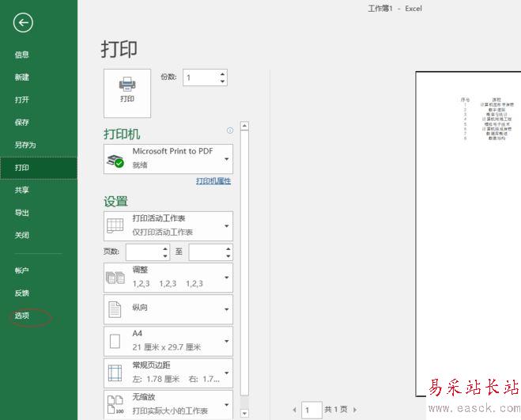The height and width of the screenshot is (420, 521).
Task: Click settings scrollbar down arrow
Action: tap(244, 414)
